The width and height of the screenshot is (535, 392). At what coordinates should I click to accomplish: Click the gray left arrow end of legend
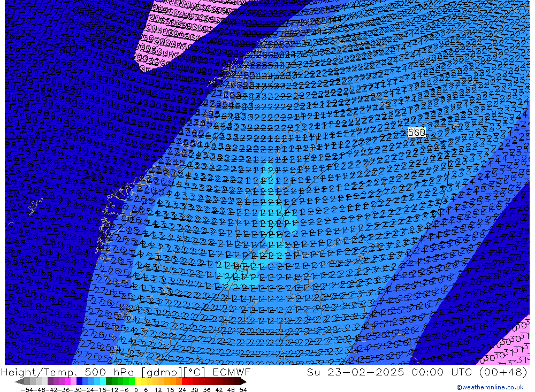pyautogui.click(x=19, y=381)
